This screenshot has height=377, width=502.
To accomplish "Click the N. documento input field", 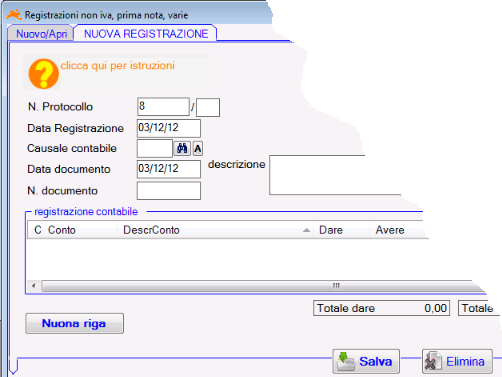I will tap(169, 191).
